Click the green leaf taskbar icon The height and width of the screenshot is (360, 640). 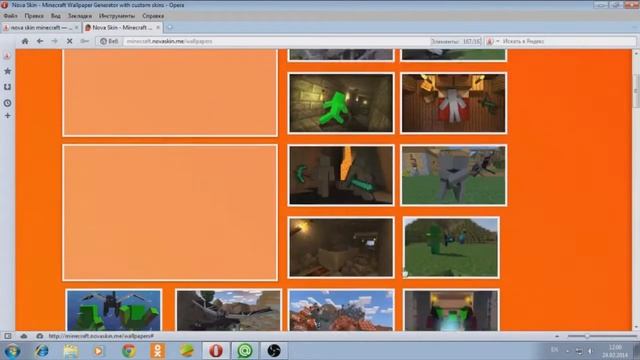(x=187, y=351)
